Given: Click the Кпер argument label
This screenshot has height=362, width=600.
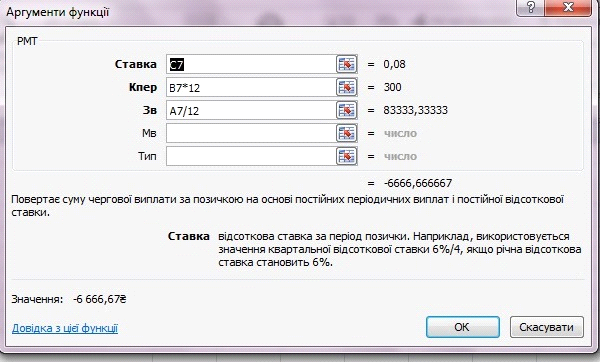Looking at the screenshot, I should (143, 88).
